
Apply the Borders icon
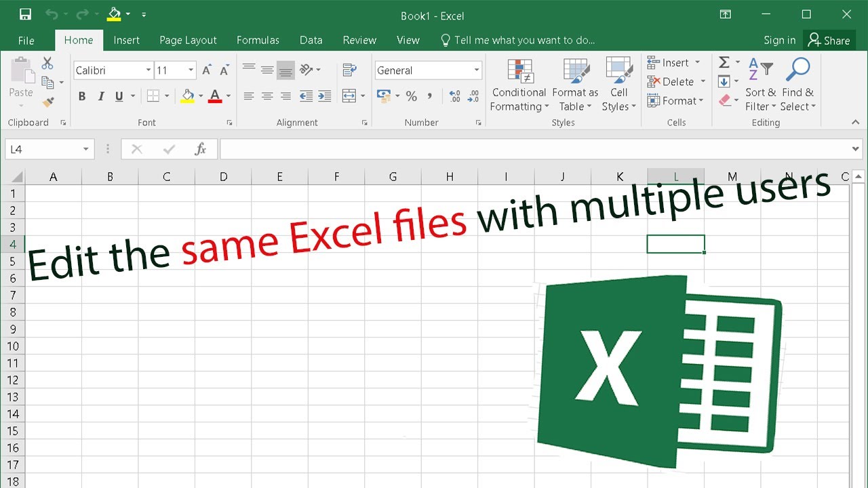[x=153, y=96]
